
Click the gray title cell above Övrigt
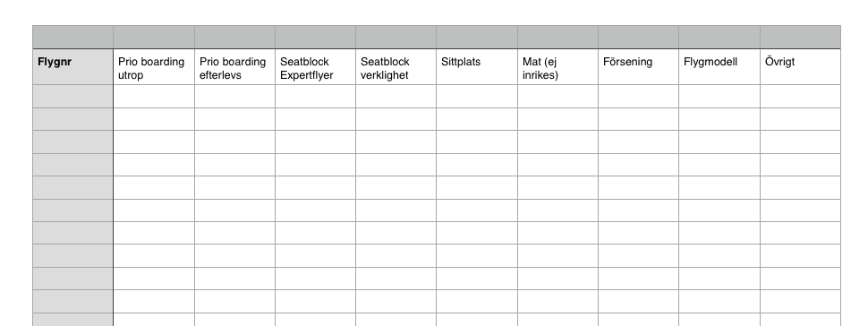coord(801,37)
